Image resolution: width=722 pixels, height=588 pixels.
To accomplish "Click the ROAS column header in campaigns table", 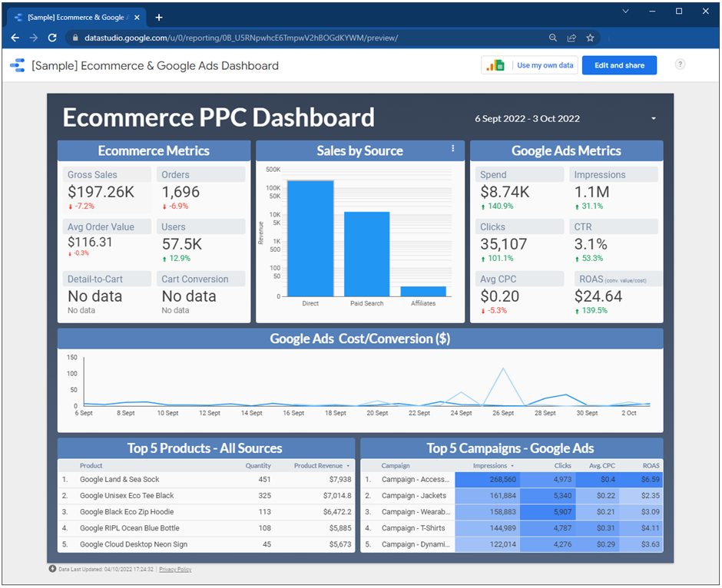I will 651,466.
